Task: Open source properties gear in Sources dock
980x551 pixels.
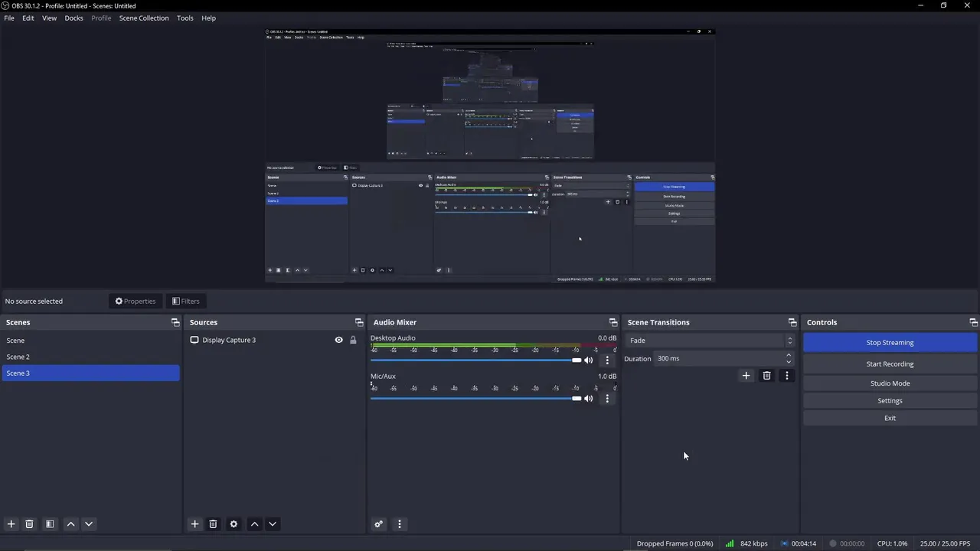Action: coord(234,524)
